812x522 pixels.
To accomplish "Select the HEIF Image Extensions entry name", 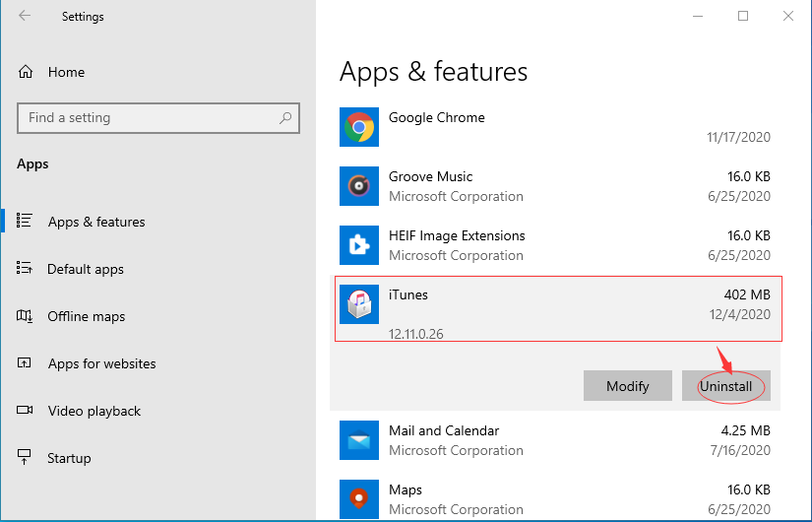I will click(x=457, y=235).
